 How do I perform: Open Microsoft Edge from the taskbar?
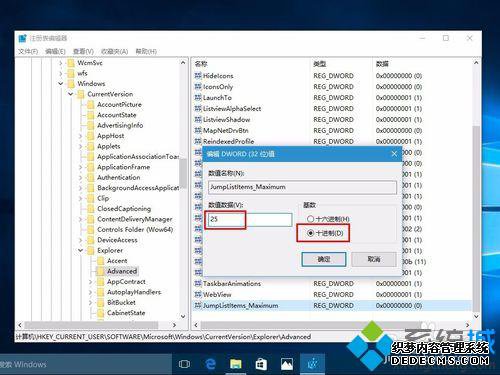(210, 364)
